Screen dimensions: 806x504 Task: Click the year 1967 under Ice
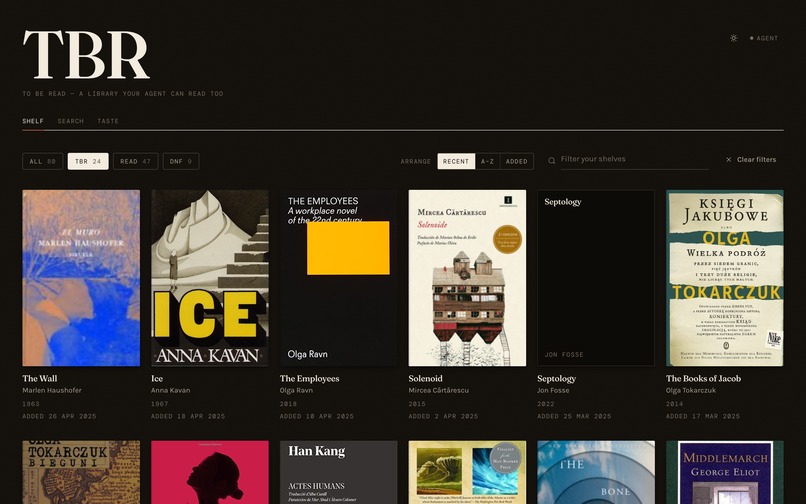click(x=160, y=404)
